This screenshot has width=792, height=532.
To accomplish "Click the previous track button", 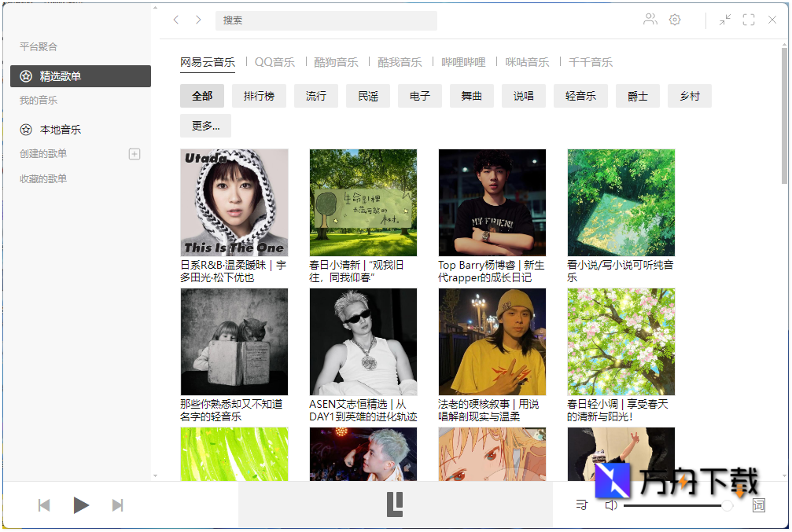I will (44, 505).
